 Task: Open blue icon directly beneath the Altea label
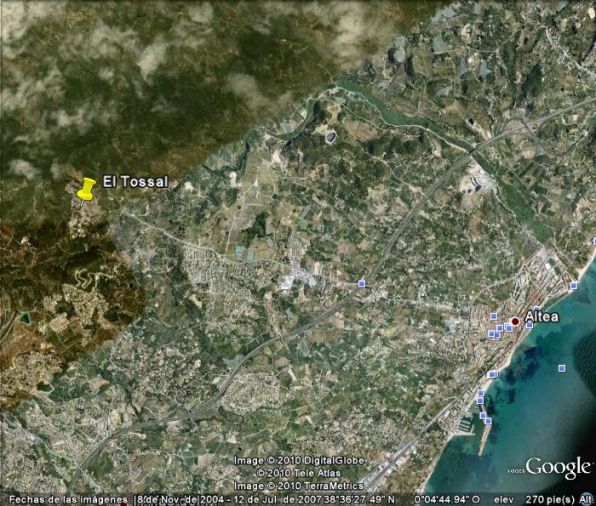[529, 325]
